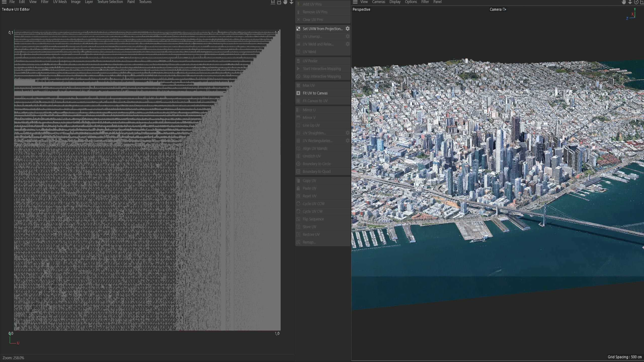This screenshot has width=644, height=362.
Task: Click the UV Peeler command
Action: pyautogui.click(x=323, y=61)
